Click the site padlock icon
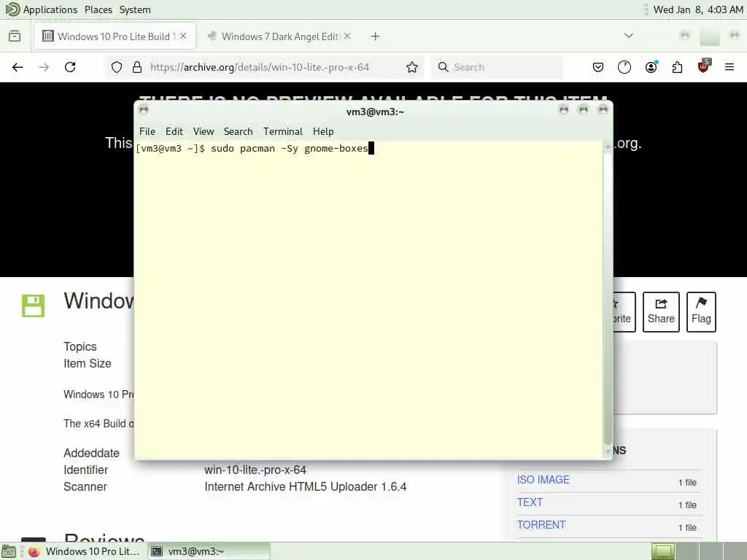This screenshot has width=747, height=560. coord(137,67)
